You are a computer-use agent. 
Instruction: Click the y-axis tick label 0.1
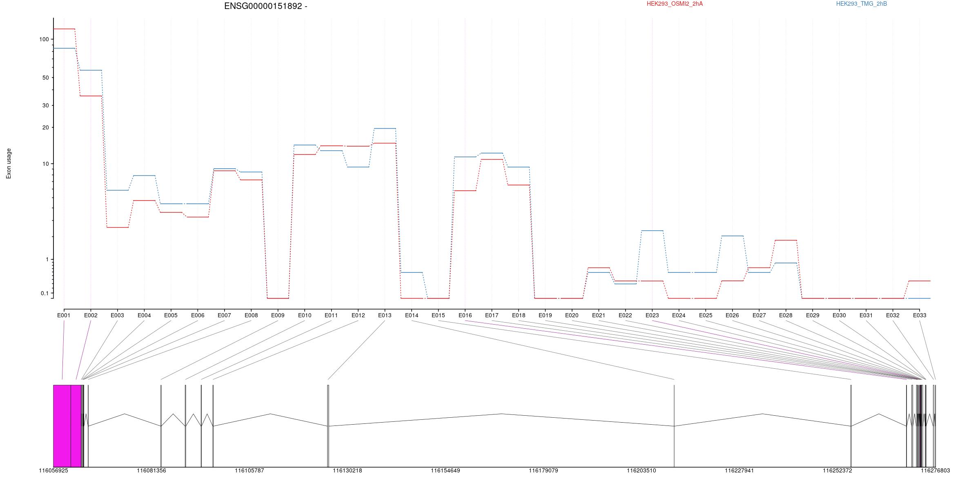pyautogui.click(x=45, y=293)
